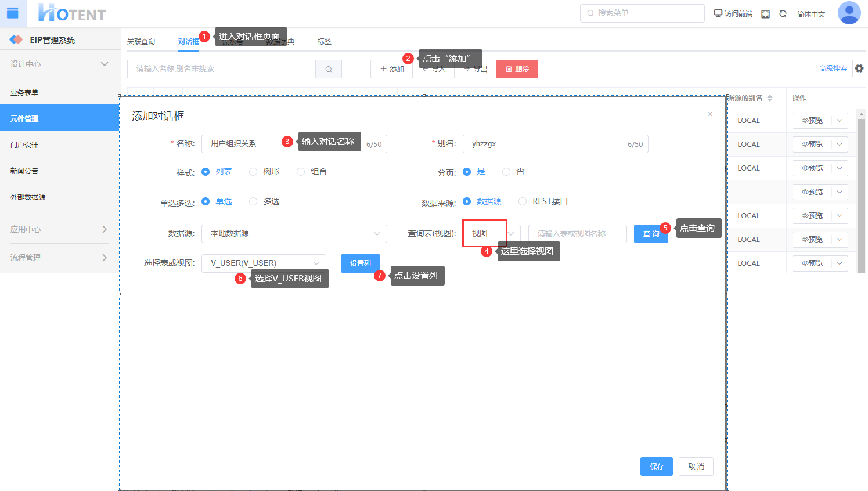Click the 添加 button in toolbar
Screen dimensions: 868x491
point(391,69)
